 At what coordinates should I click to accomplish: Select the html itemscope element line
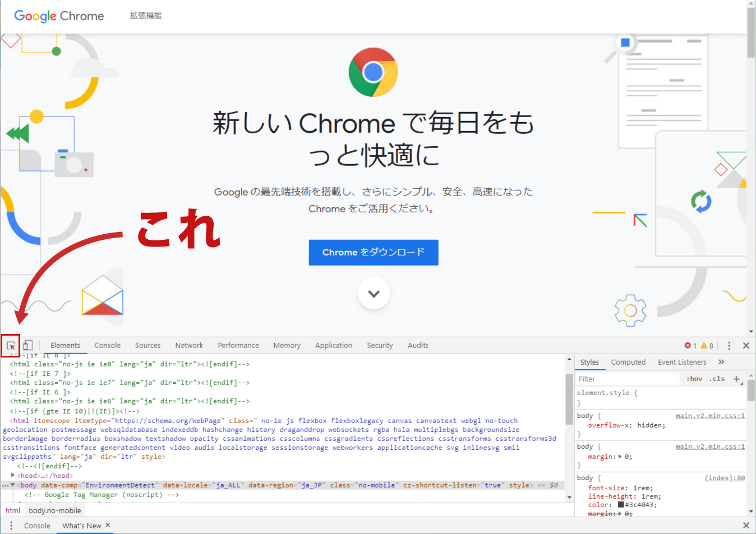tap(281, 439)
